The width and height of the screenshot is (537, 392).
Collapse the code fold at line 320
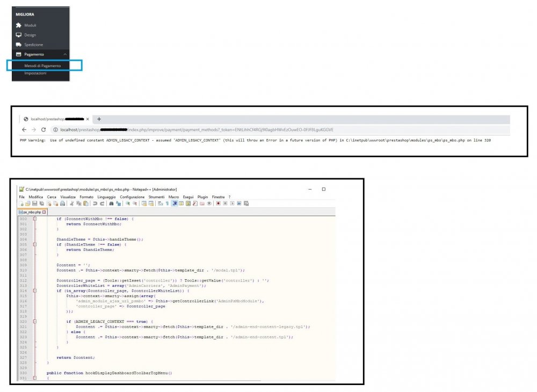pyautogui.click(x=34, y=322)
